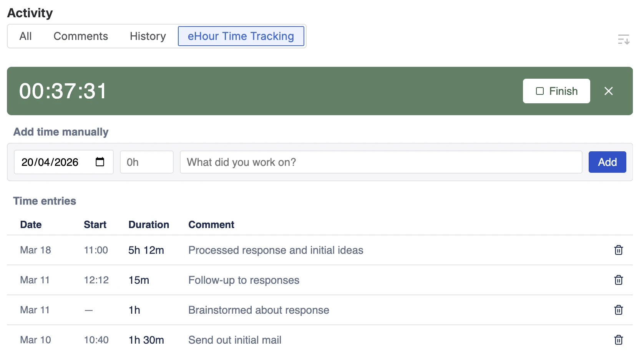Open the sort order control for Activity
Screen dimensions: 644x354
(x=624, y=39)
